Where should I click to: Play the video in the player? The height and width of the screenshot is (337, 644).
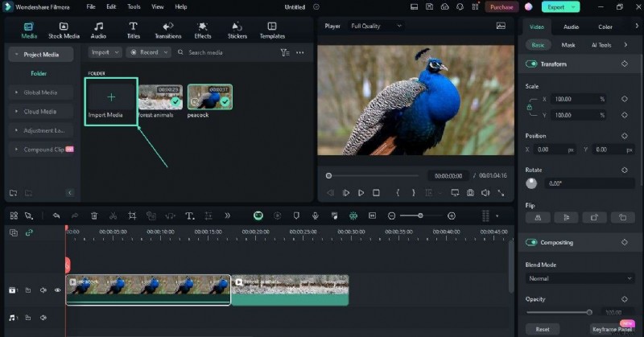click(x=361, y=192)
